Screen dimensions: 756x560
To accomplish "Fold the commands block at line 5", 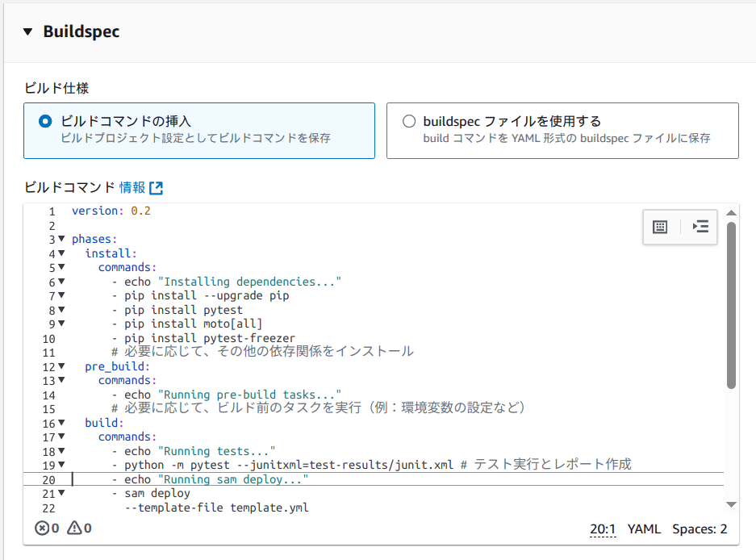I will click(x=61, y=267).
